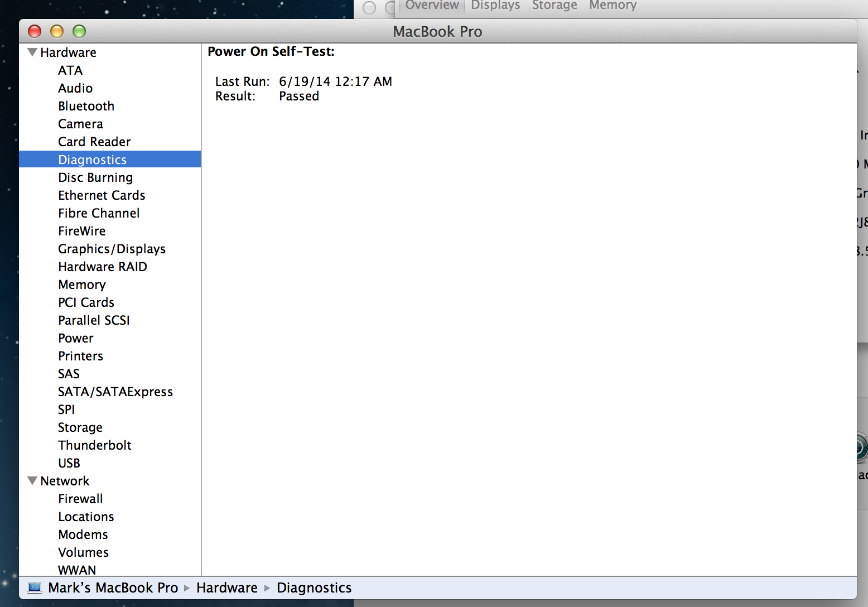Select the Power hardware entry

pos(76,338)
